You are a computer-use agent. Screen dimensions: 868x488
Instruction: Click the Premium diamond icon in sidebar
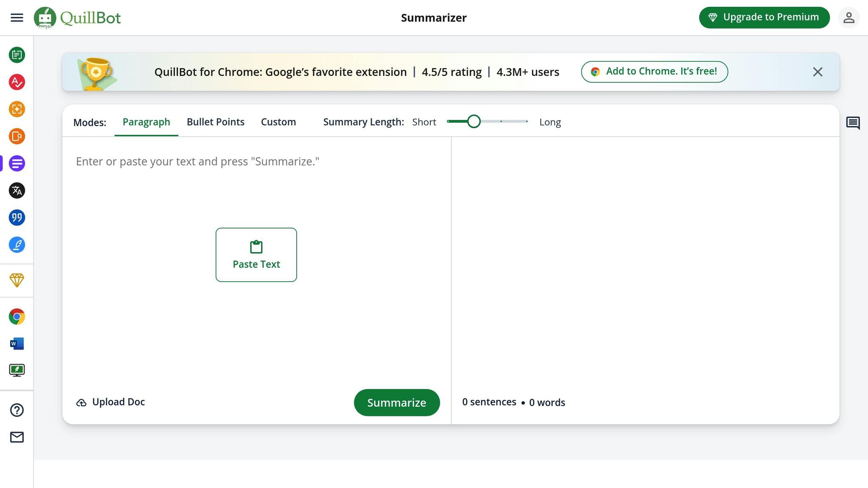17,280
